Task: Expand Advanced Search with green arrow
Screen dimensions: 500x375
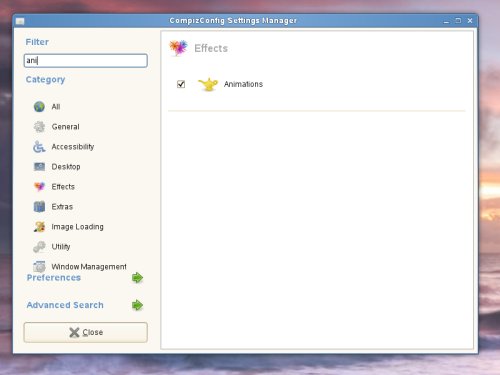Action: (x=137, y=305)
